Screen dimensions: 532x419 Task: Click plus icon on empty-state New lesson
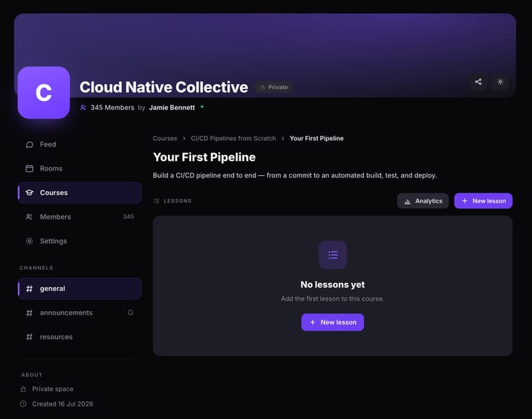click(312, 322)
